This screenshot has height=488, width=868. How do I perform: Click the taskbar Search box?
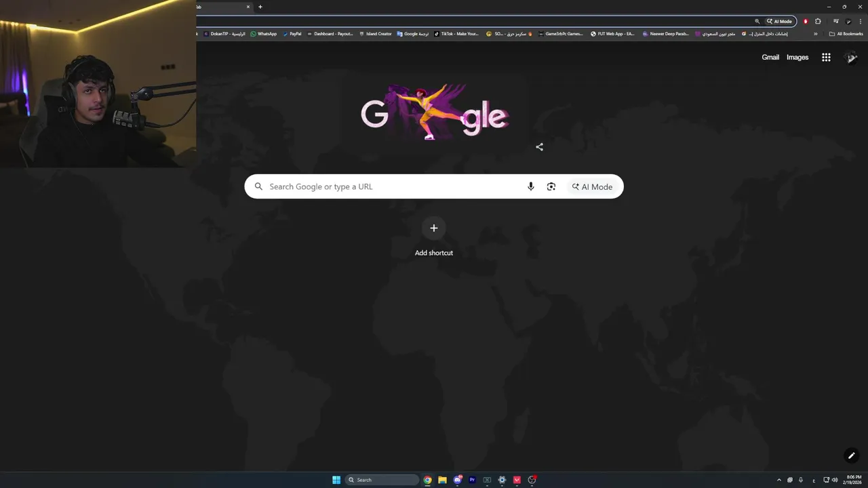pos(382,480)
